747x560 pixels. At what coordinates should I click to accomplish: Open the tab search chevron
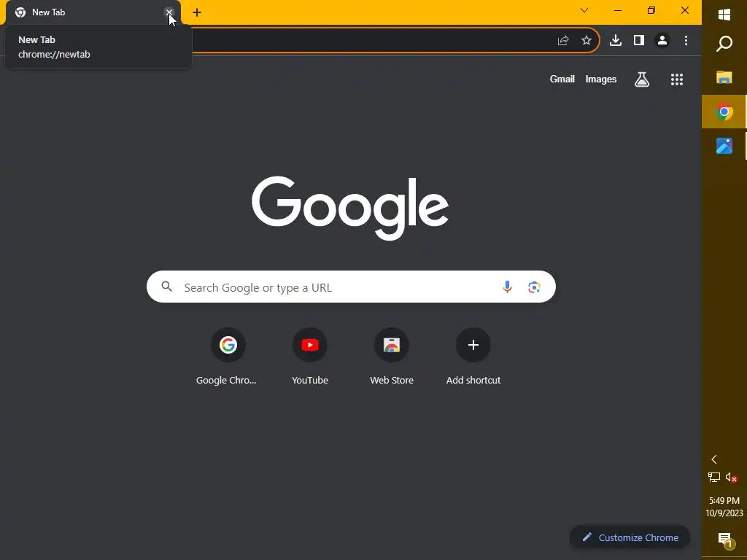point(584,10)
